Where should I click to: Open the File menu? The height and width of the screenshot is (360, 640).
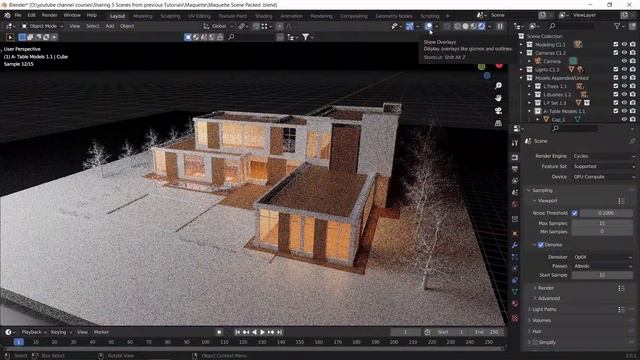tap(18, 16)
